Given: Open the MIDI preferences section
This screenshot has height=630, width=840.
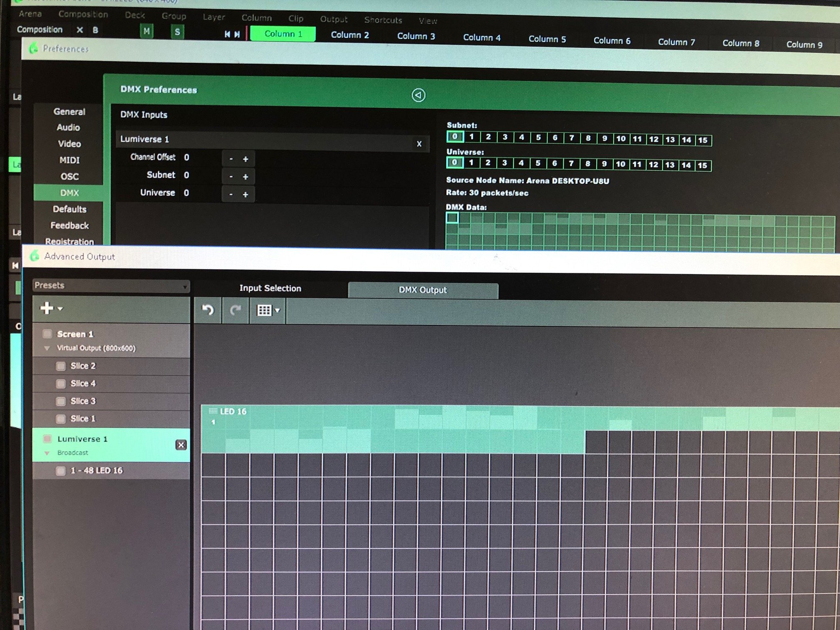Looking at the screenshot, I should pos(69,160).
